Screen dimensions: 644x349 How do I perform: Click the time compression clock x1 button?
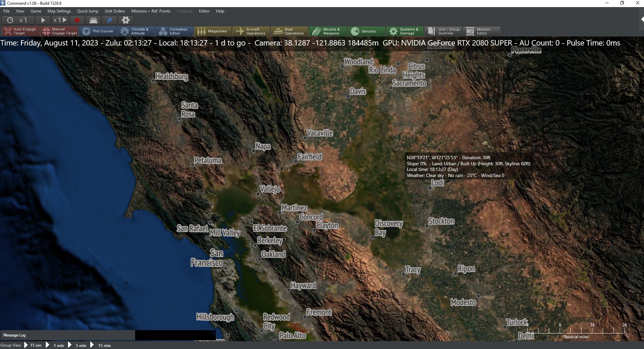coord(18,20)
